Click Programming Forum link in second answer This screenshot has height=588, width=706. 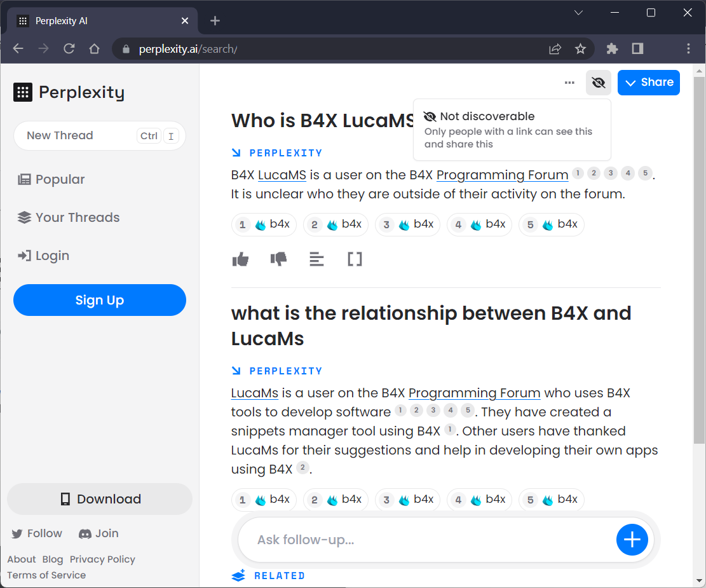(x=475, y=393)
